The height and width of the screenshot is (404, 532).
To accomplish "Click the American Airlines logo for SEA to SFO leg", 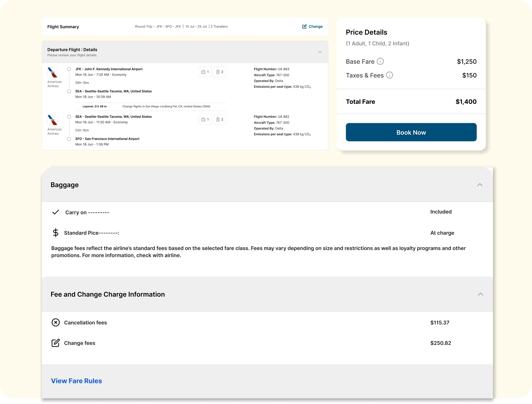I will coord(52,120).
